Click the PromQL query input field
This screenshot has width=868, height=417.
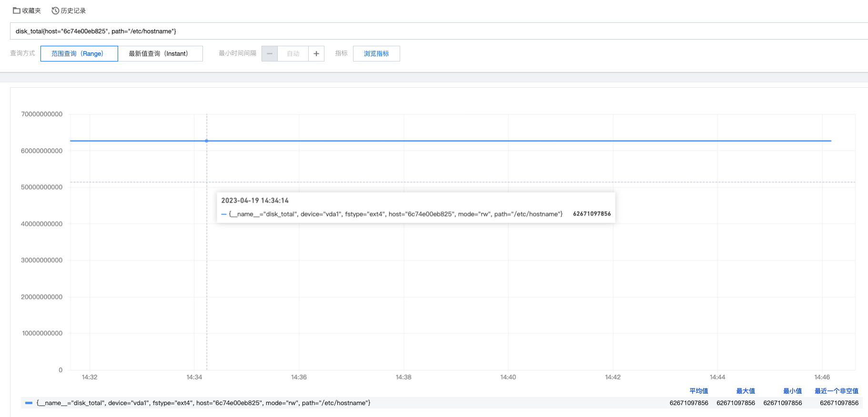point(429,31)
